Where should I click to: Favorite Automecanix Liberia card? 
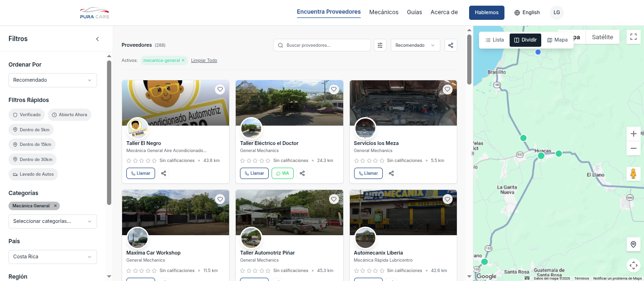click(x=447, y=199)
